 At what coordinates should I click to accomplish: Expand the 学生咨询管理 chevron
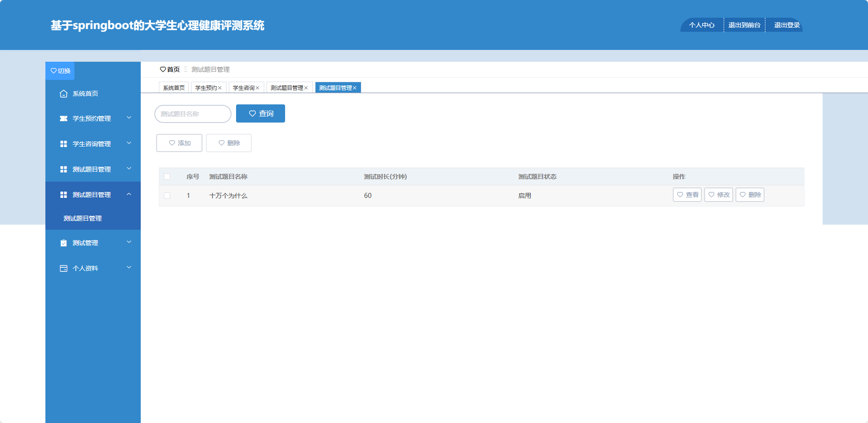[129, 143]
